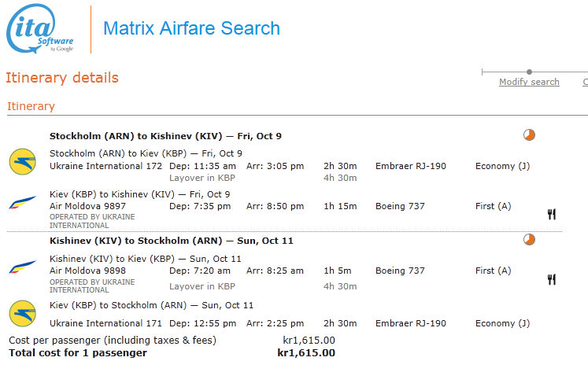Click the Matrix Airfare Search title
This screenshot has width=588, height=372.
pos(191,29)
